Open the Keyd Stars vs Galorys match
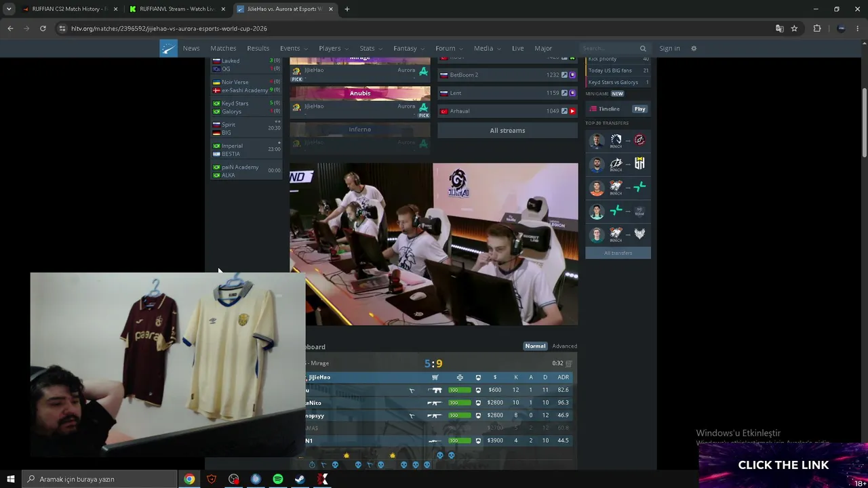 246,107
